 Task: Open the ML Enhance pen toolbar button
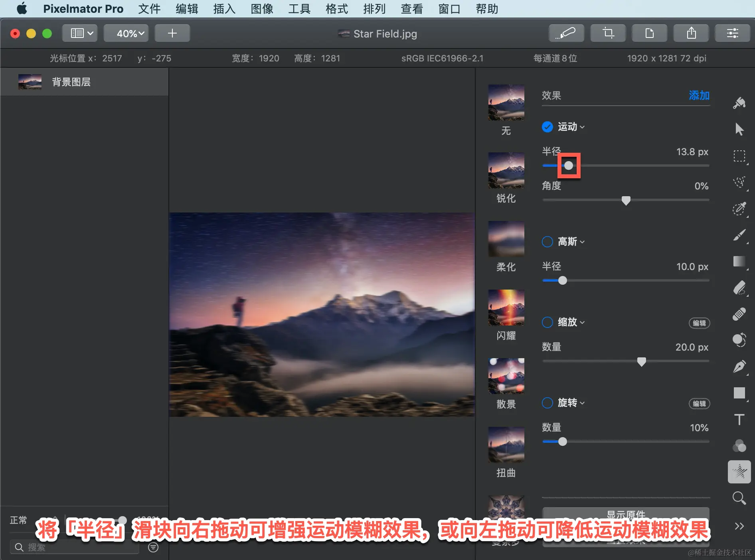point(566,33)
